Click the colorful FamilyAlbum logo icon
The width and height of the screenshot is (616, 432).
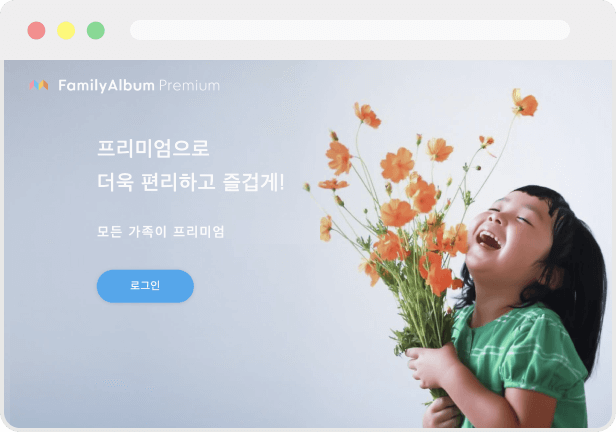(x=39, y=85)
